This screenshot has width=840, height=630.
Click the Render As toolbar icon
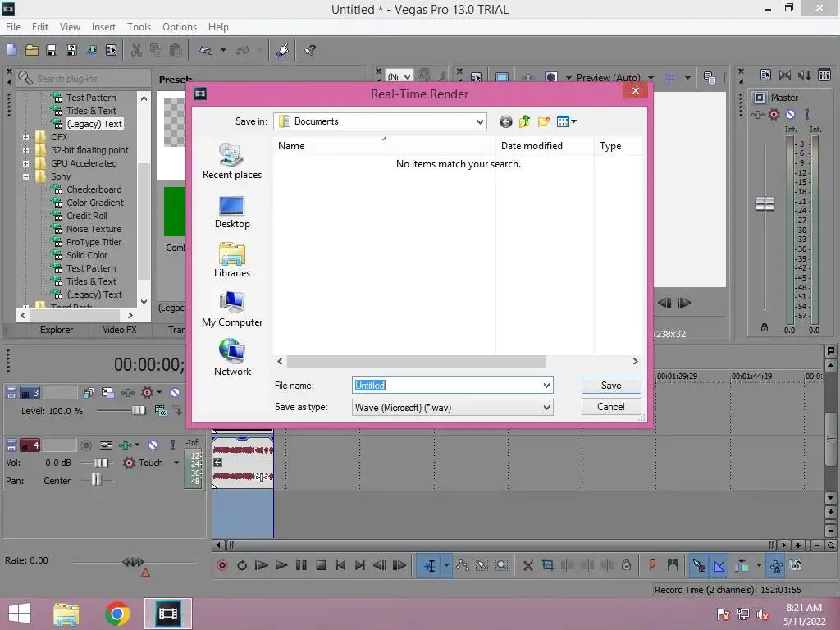point(91,50)
